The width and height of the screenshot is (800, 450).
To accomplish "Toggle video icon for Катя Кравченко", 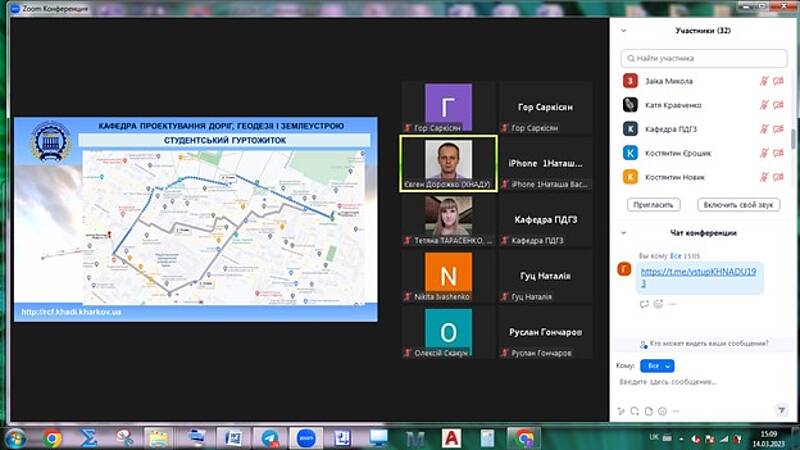I will tap(778, 105).
